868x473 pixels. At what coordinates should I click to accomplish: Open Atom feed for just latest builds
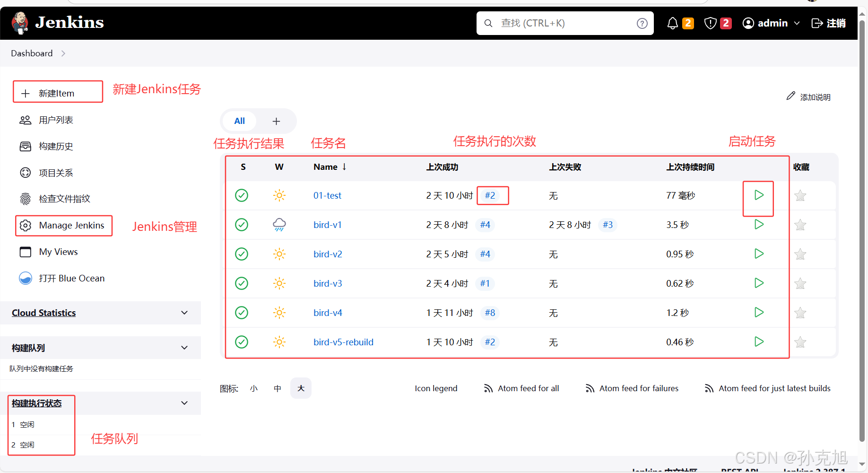pyautogui.click(x=767, y=388)
